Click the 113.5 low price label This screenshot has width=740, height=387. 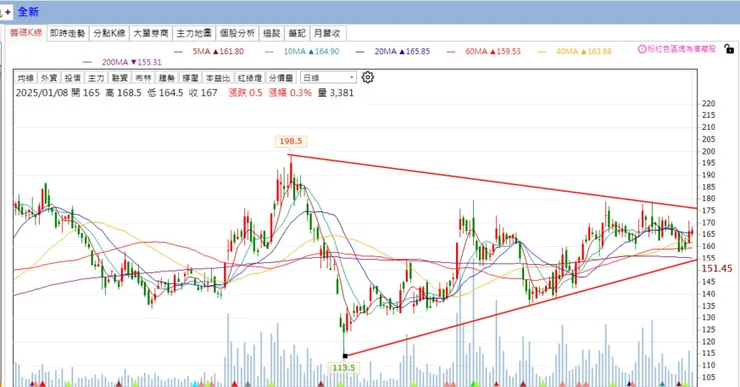pyautogui.click(x=344, y=368)
